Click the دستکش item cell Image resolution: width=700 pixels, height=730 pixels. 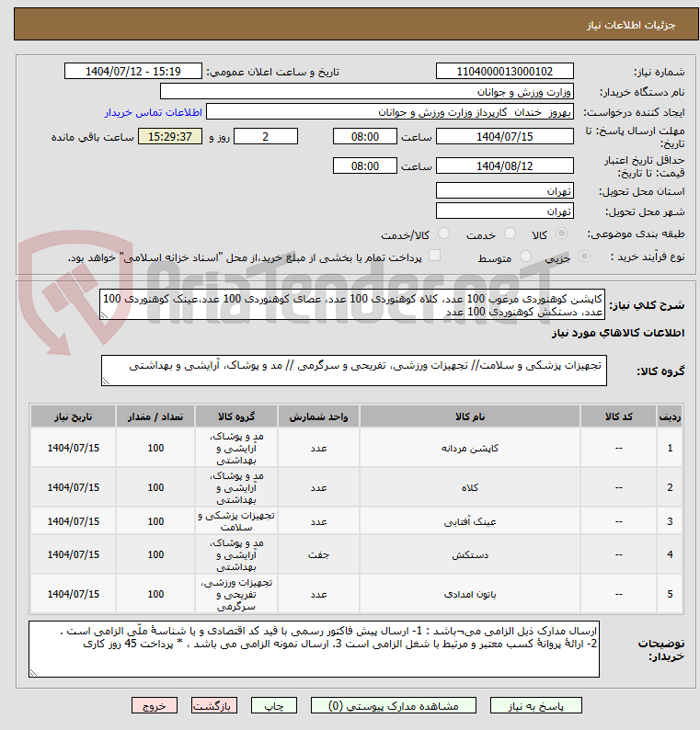coord(470,554)
